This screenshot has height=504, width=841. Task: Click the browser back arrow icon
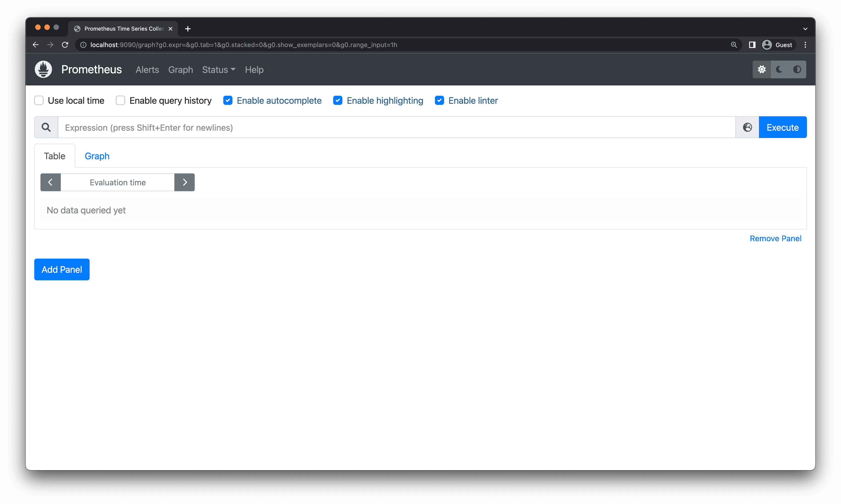coord(35,45)
